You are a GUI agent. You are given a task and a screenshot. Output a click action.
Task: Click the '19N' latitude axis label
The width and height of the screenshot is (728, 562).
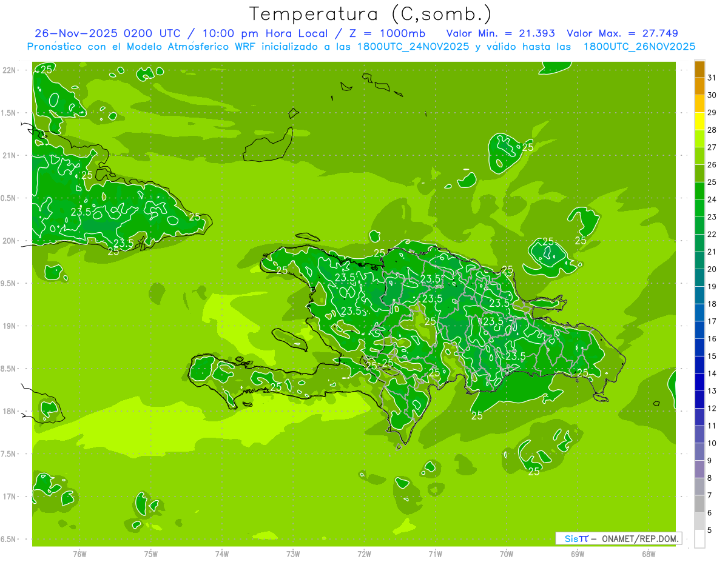8,326
